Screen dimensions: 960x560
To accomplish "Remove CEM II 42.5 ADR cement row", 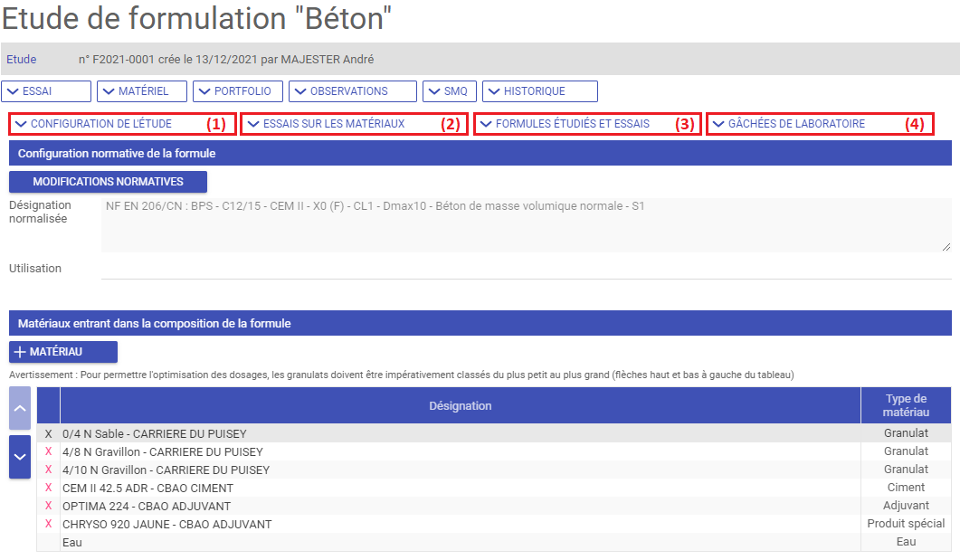I will point(48,488).
